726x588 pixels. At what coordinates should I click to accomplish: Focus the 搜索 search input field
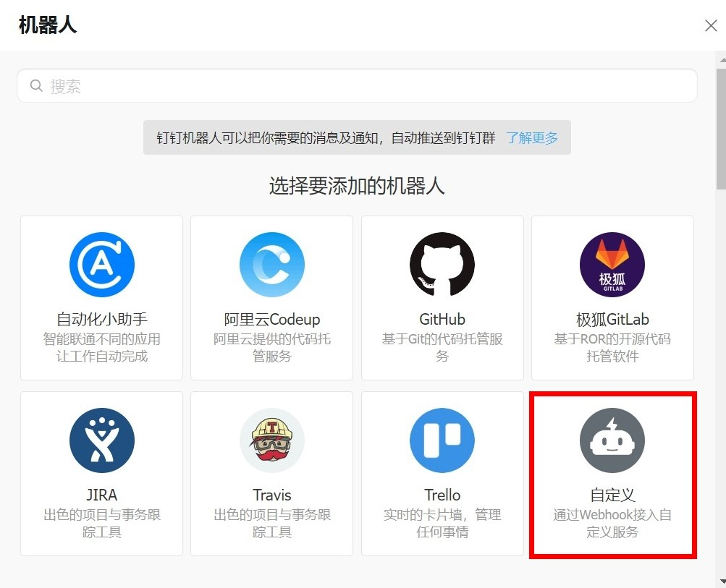pyautogui.click(x=357, y=85)
